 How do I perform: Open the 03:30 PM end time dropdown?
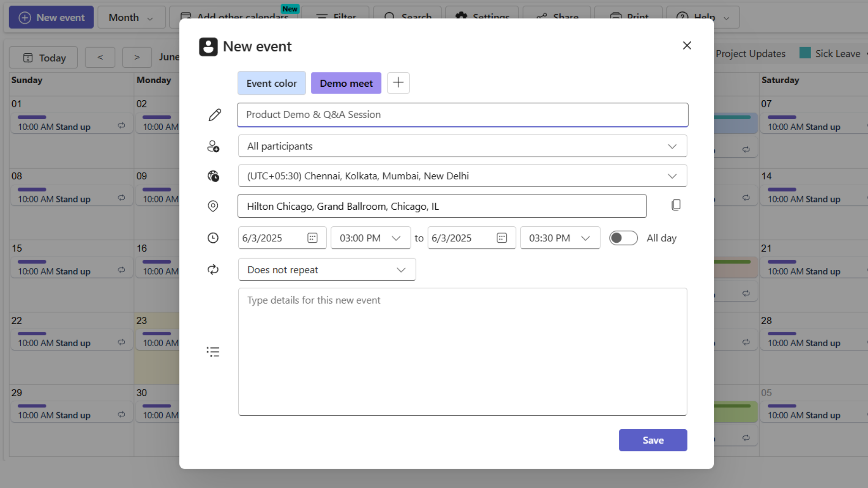pos(560,238)
